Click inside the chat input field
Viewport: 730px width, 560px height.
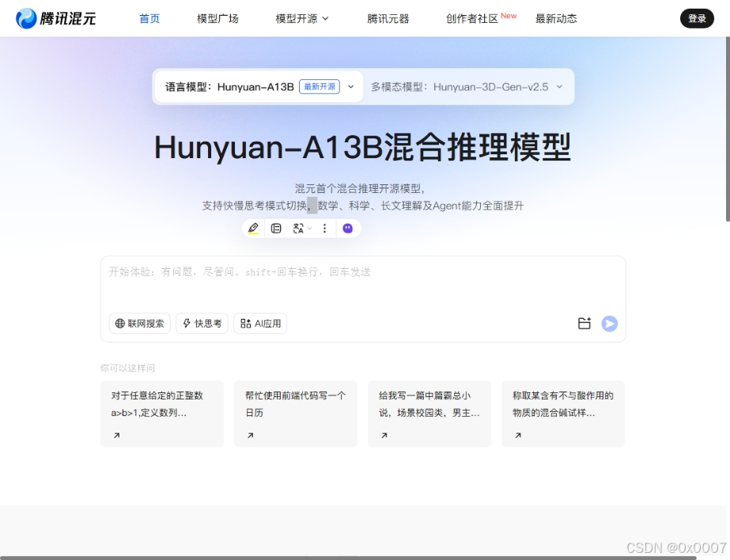[362, 271]
